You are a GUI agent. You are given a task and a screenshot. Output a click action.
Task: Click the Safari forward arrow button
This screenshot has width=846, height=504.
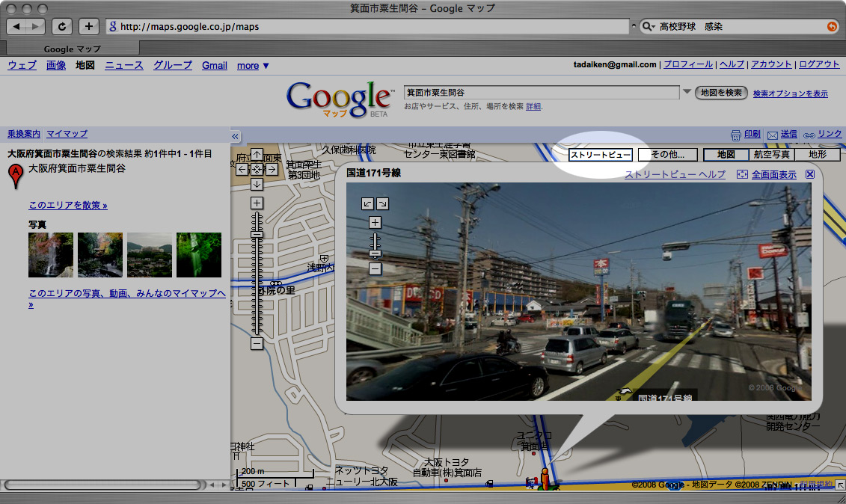[36, 26]
